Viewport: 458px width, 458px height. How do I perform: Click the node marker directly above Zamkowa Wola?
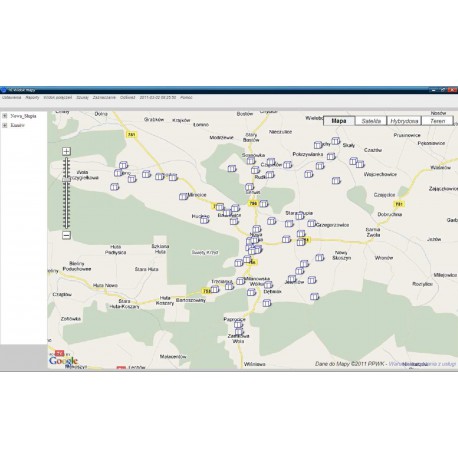tap(239, 332)
